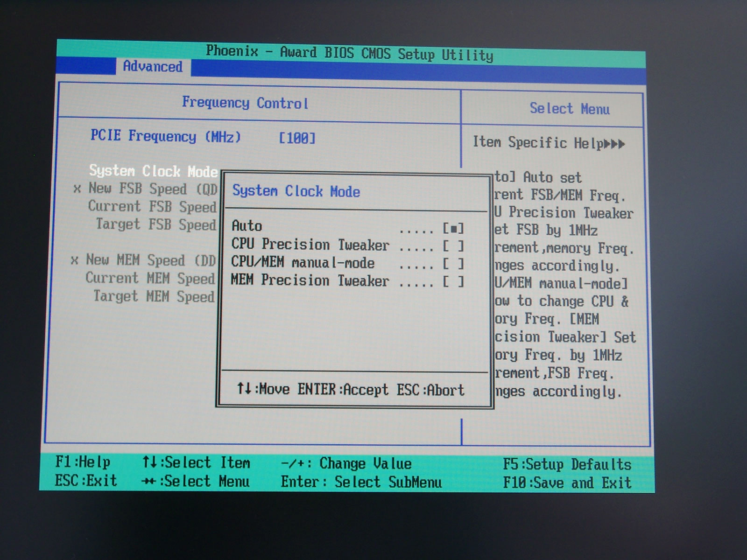Click the Target FSB Speed label
Screen dimensions: 747x560
156,224
